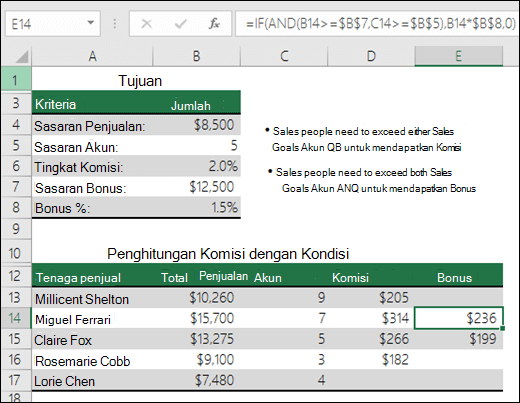The image size is (520, 403).
Task: Select row 12 header
Action: click(x=16, y=276)
